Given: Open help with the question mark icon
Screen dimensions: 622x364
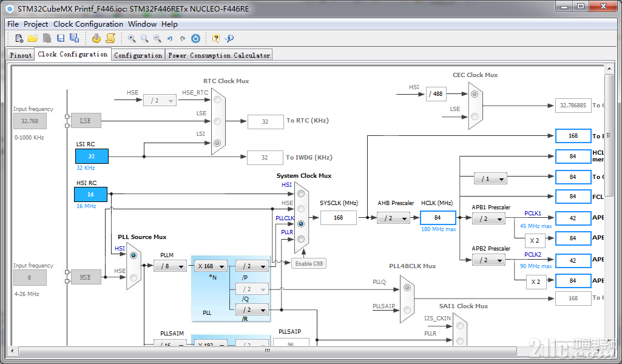Looking at the screenshot, I should point(216,38).
